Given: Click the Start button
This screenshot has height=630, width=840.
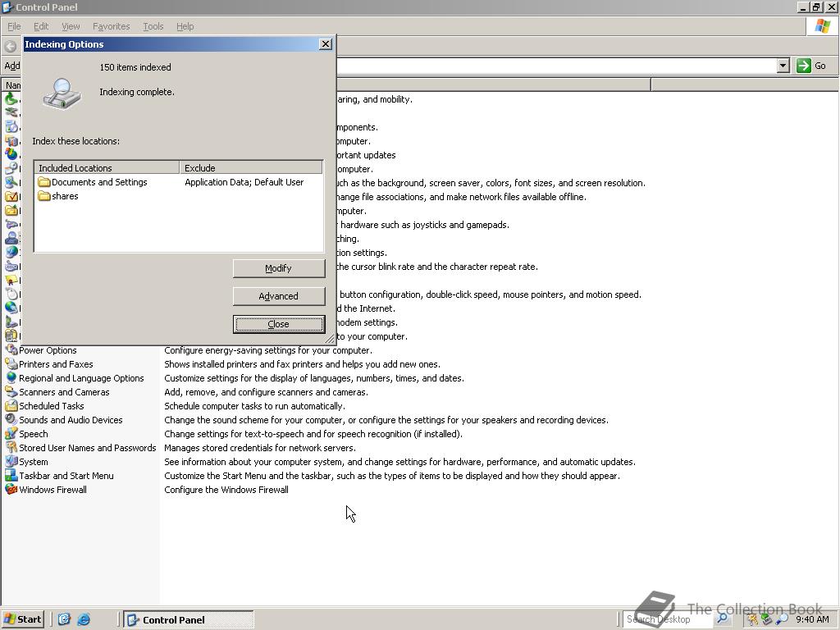Looking at the screenshot, I should point(23,619).
